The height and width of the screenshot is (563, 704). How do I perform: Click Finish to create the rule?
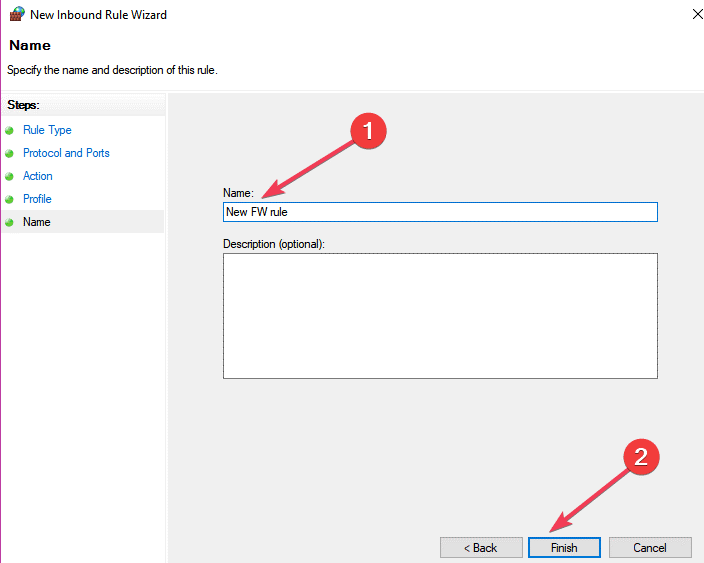(x=564, y=548)
